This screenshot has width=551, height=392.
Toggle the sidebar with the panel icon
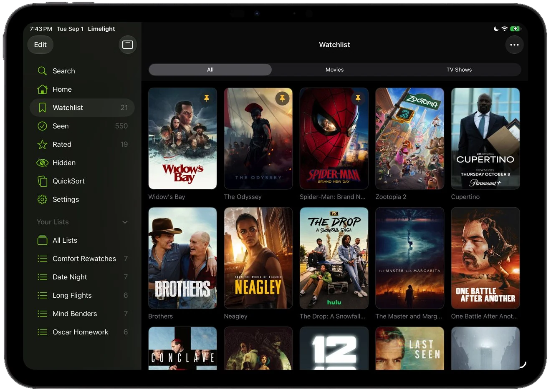pos(128,45)
